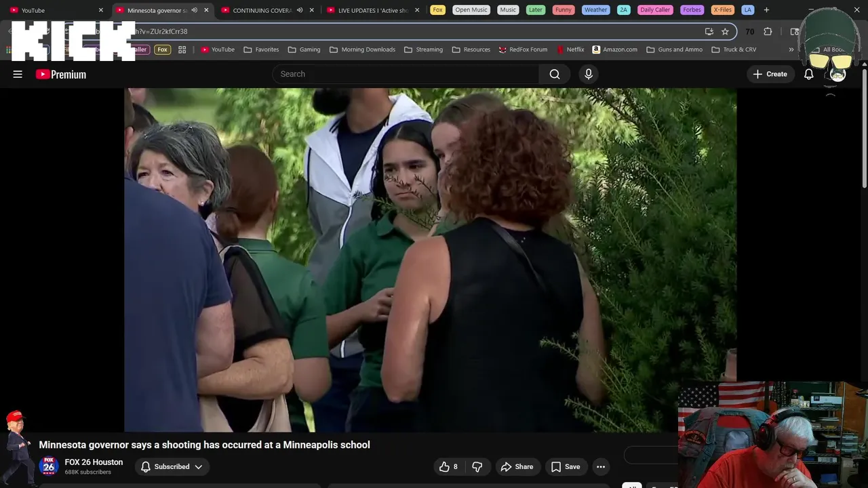Click the Create button

tap(770, 74)
